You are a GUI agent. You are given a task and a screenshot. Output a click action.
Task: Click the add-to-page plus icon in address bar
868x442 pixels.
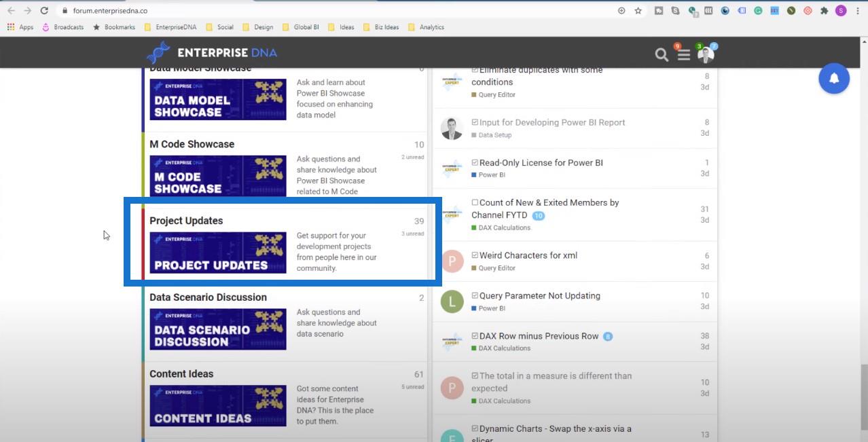click(621, 11)
